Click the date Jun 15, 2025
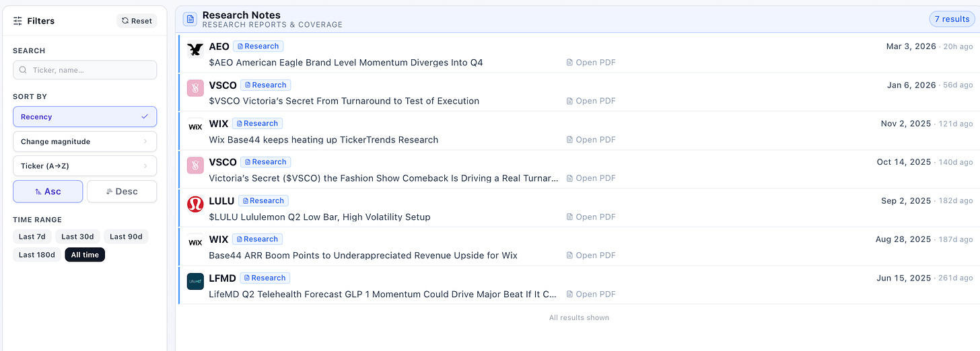The height and width of the screenshot is (351, 980). [904, 278]
